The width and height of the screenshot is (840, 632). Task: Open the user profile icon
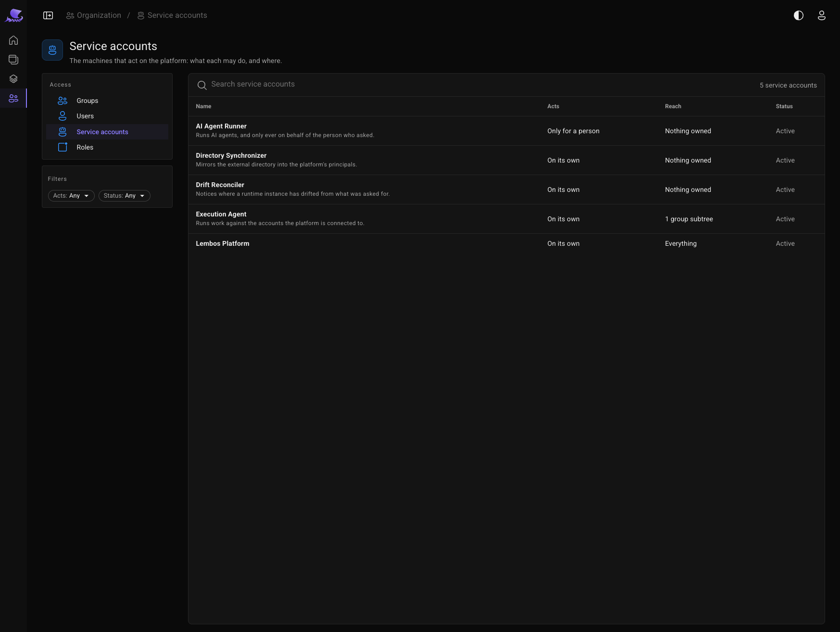(x=822, y=15)
